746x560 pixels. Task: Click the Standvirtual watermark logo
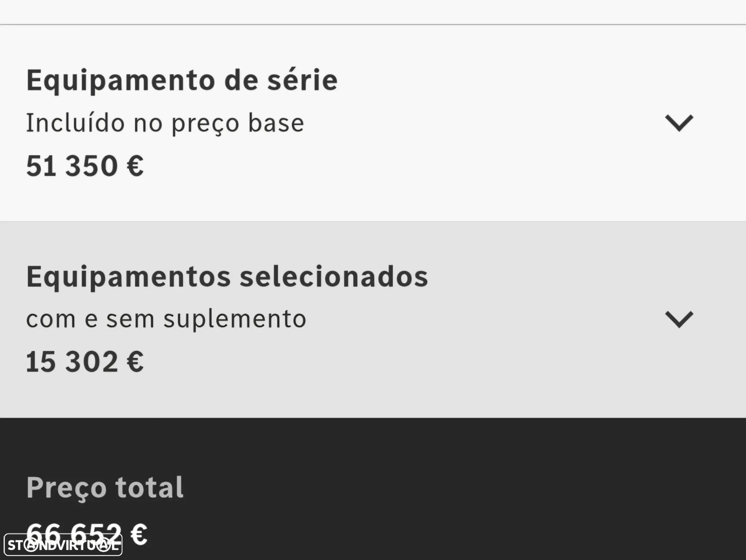click(x=63, y=545)
